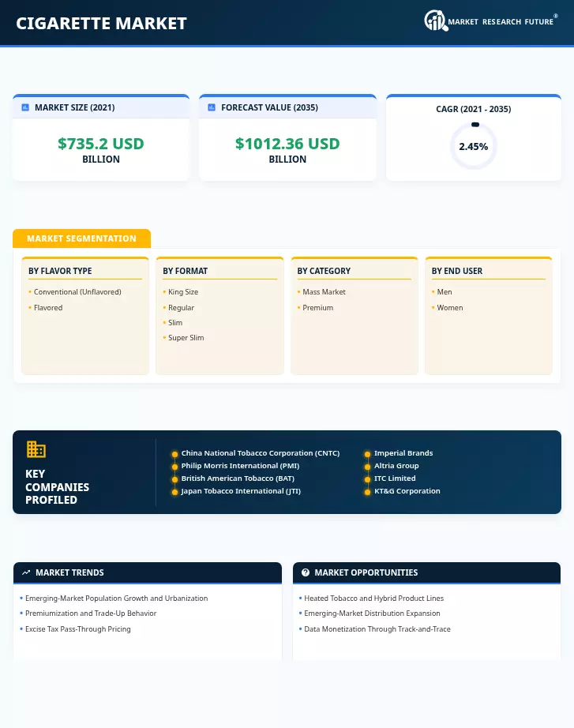Click the Market Trends panel header

(148, 572)
